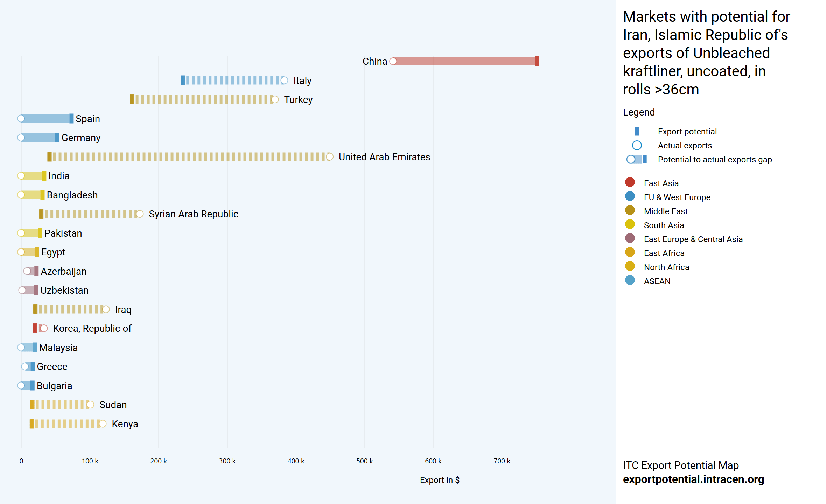Screen dimensions: 826x504
Task: Click Syrian Arab Republic's actual exports circle
Action: coord(140,214)
